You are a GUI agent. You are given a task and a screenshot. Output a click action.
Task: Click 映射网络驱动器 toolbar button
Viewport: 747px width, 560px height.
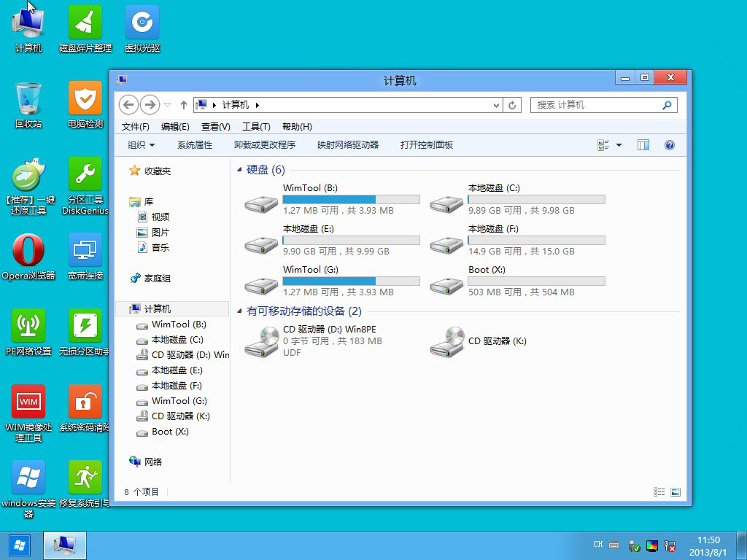click(348, 145)
